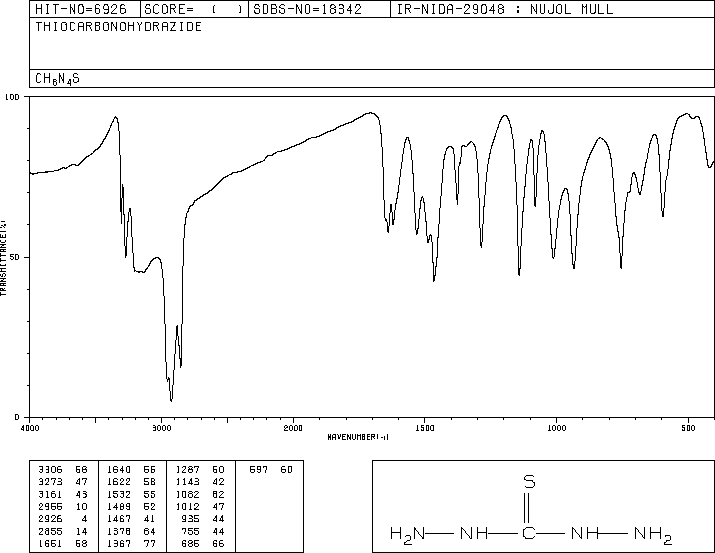Viewport: 715px width, 553px height.
Task: Click peak table value 3161
Action: (50, 494)
